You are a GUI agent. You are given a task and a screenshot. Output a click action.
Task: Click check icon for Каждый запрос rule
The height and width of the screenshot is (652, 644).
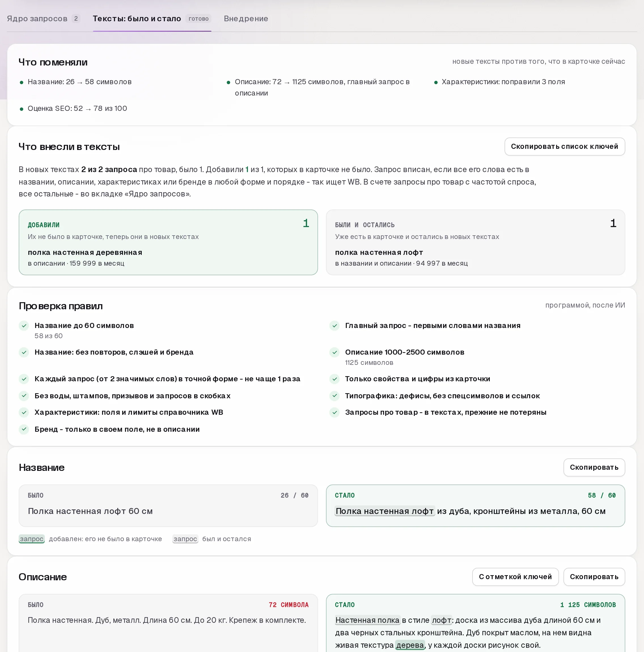tap(24, 379)
